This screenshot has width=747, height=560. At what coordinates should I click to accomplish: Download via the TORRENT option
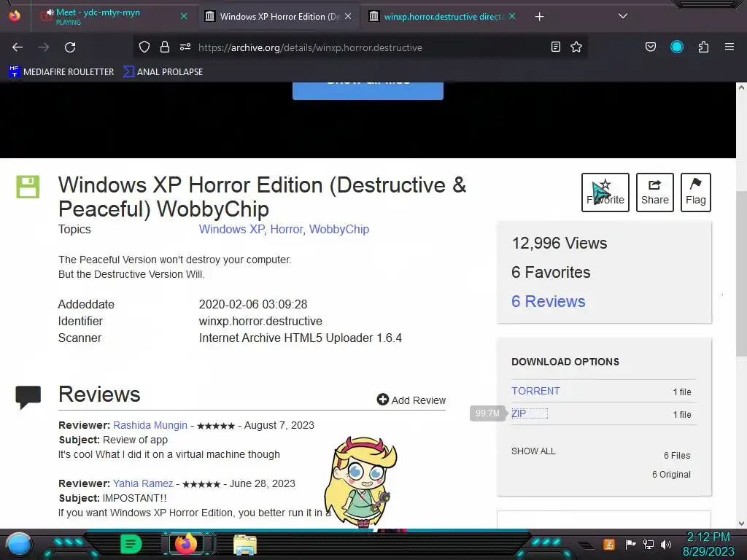(x=535, y=391)
